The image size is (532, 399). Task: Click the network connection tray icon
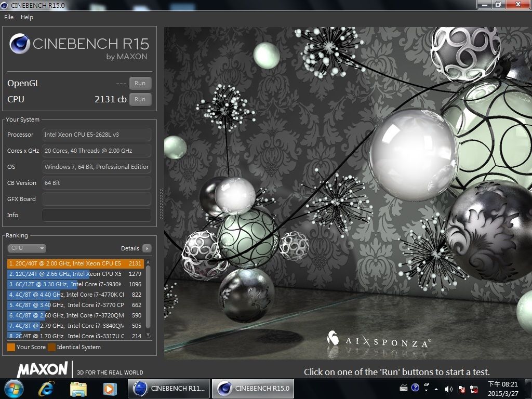click(x=474, y=389)
